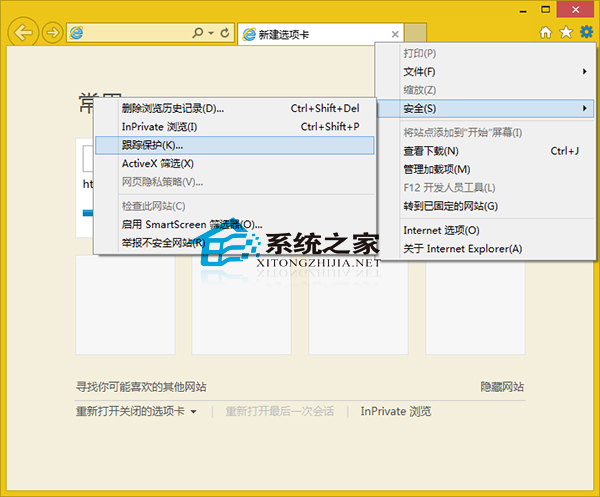Screen dimensions: 600x497
Task: Select 跟踪保护(K)...
Action: pyautogui.click(x=235, y=145)
